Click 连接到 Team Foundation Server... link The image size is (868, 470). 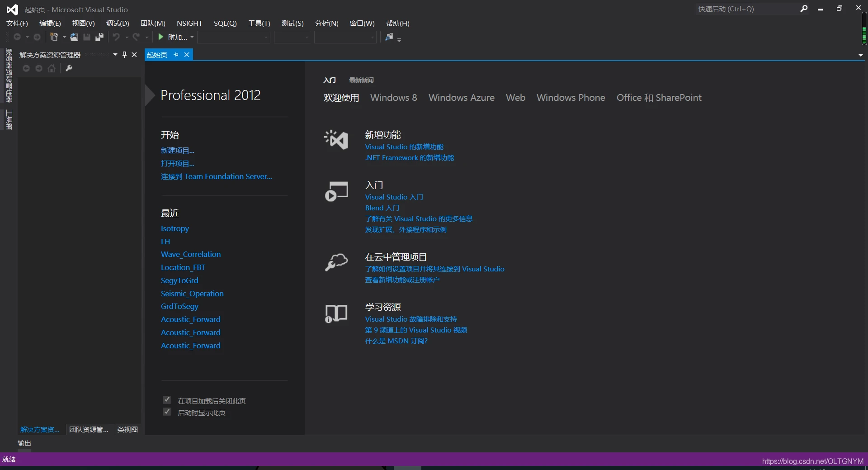tap(217, 177)
